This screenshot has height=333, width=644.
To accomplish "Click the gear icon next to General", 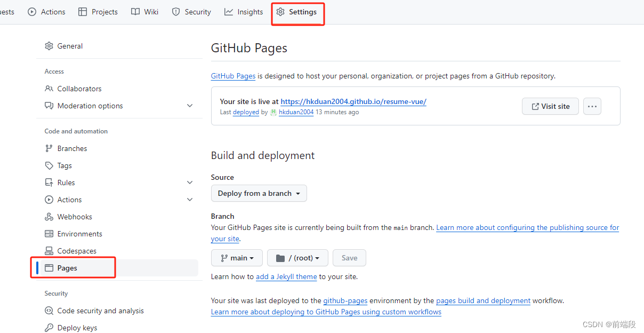I will click(x=49, y=46).
